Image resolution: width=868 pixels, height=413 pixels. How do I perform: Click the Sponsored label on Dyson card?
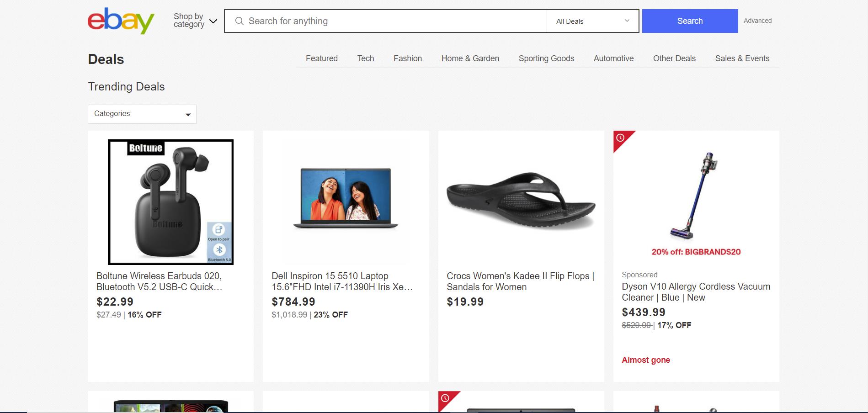coord(639,275)
